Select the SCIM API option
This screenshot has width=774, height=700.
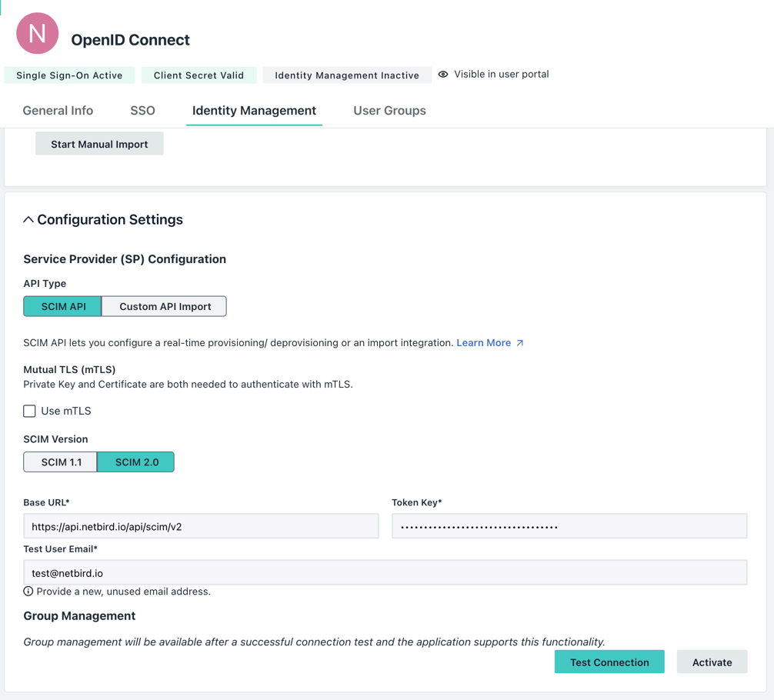coord(62,305)
